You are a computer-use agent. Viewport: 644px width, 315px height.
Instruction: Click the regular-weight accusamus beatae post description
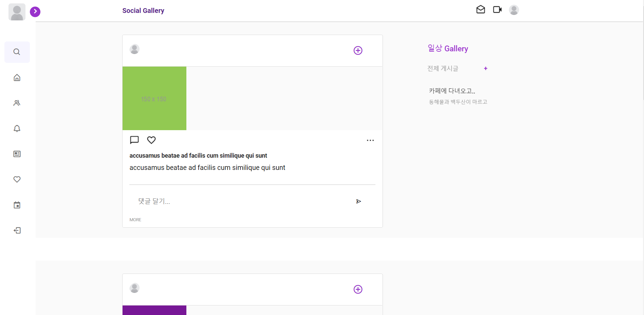pos(207,168)
